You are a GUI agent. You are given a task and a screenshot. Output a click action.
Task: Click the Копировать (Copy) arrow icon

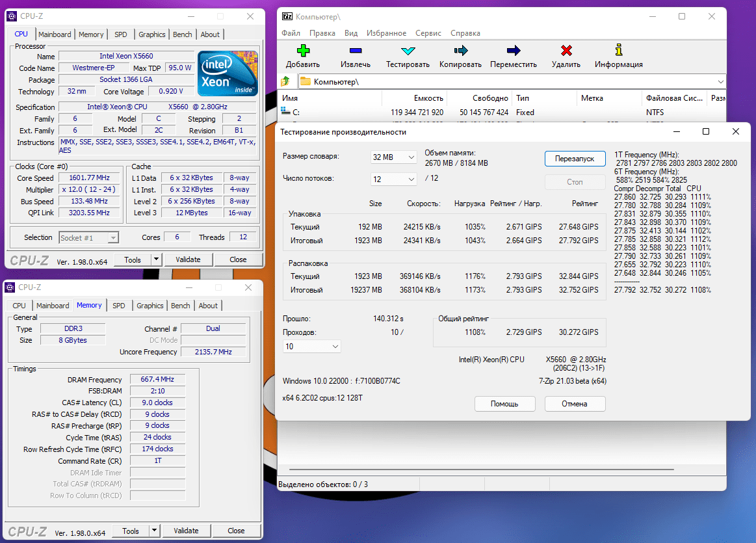coord(460,50)
